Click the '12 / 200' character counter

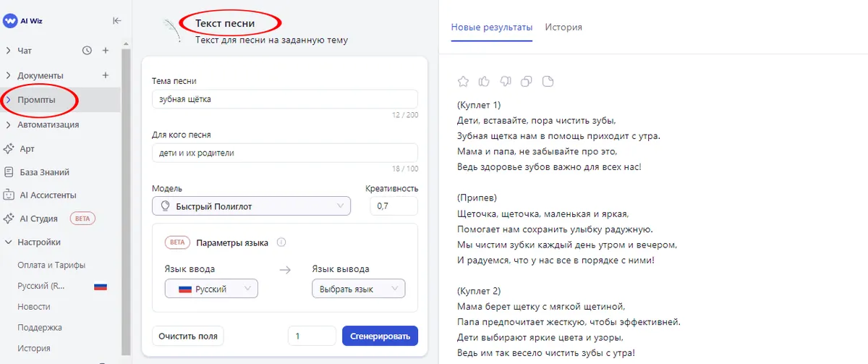coord(405,115)
